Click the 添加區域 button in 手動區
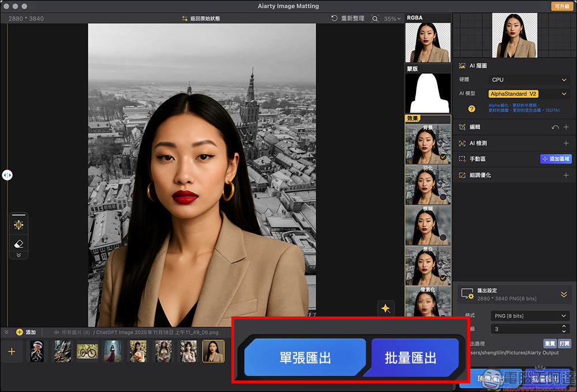 (556, 159)
